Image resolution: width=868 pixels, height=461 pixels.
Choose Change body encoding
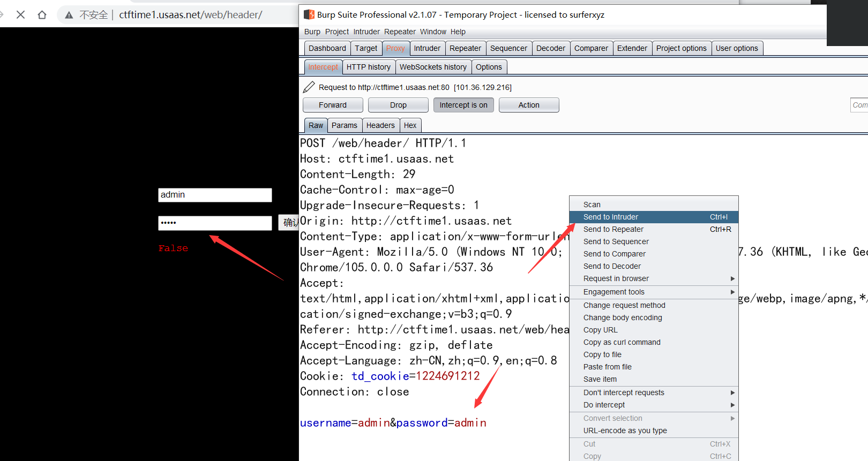[x=654, y=318]
